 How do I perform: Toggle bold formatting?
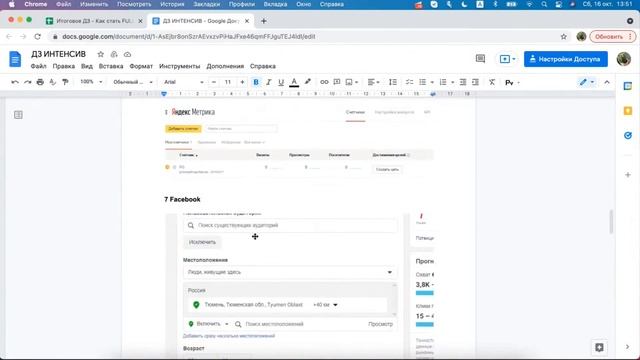(256, 82)
